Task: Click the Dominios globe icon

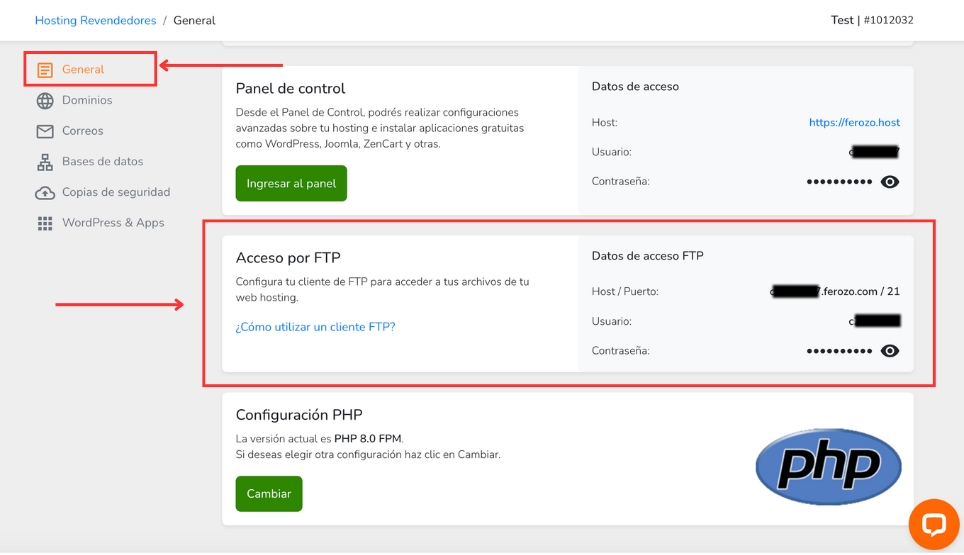Action: [x=44, y=101]
